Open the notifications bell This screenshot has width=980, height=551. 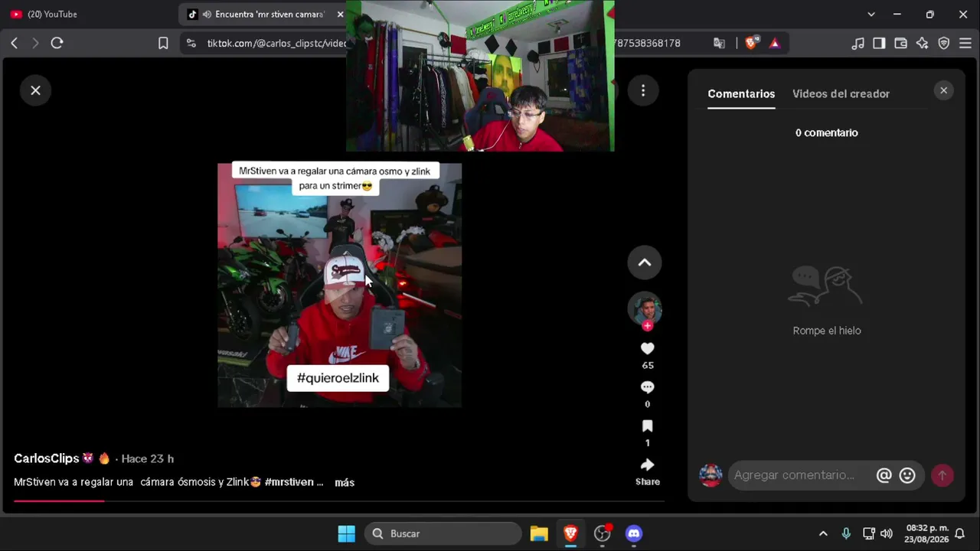959,533
